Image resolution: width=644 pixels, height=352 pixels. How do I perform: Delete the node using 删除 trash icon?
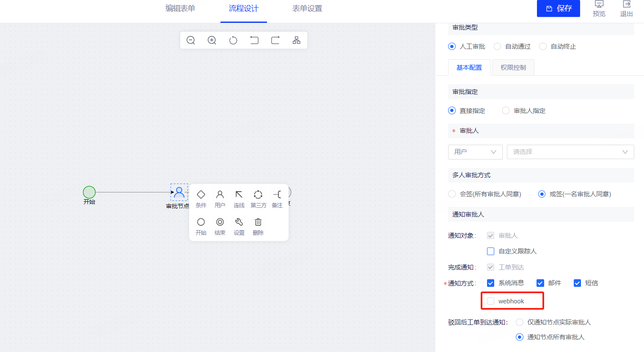[258, 226]
